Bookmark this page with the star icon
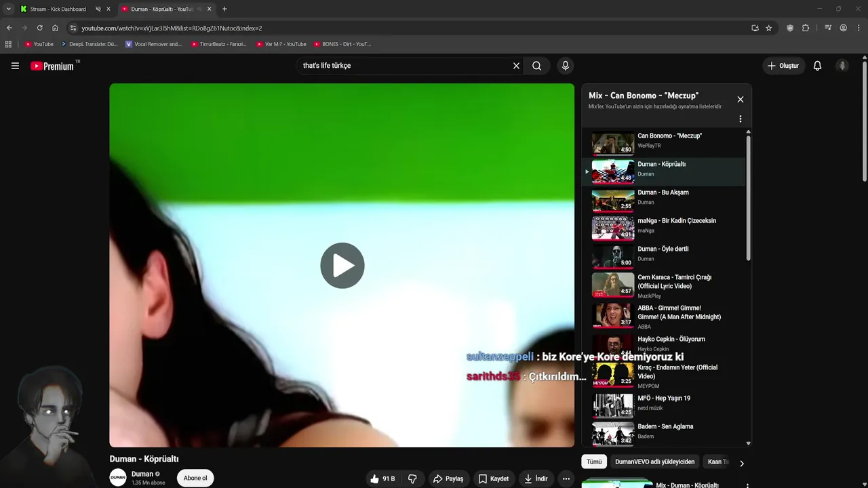 click(x=768, y=28)
